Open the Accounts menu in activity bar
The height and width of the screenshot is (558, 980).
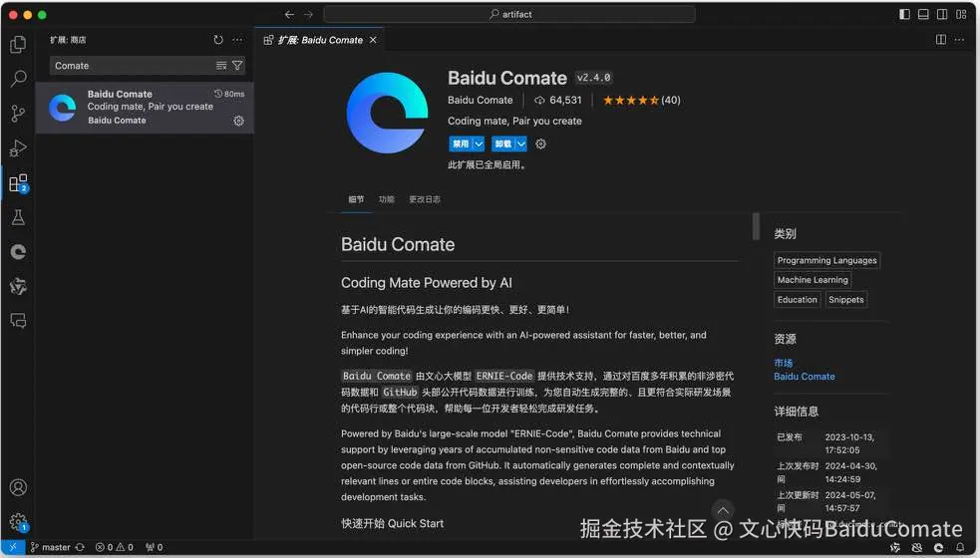[x=18, y=487]
